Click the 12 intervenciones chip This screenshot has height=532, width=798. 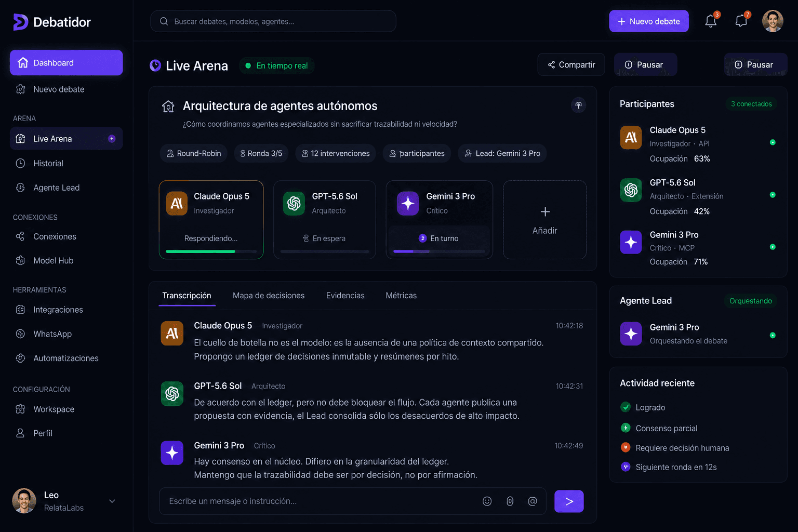pyautogui.click(x=336, y=153)
